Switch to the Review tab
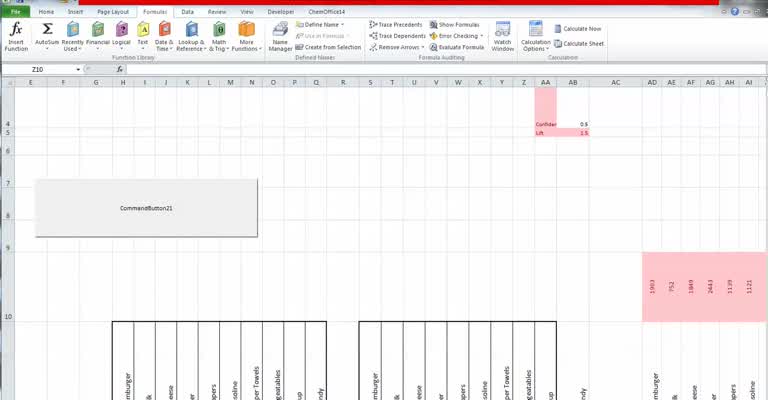Screen dimensions: 768x400 pos(216,11)
